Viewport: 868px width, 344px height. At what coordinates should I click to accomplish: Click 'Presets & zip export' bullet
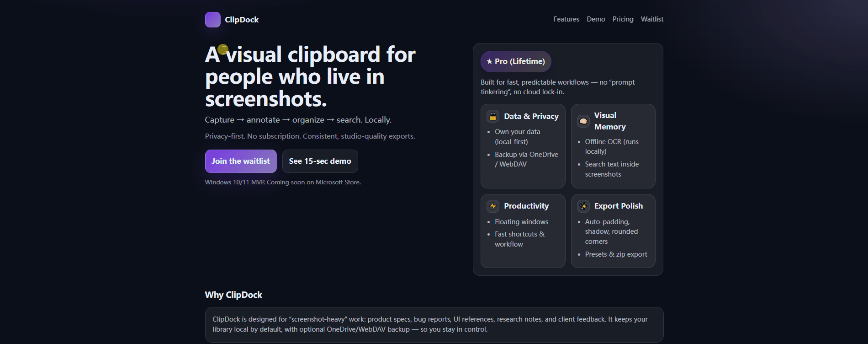(x=616, y=254)
